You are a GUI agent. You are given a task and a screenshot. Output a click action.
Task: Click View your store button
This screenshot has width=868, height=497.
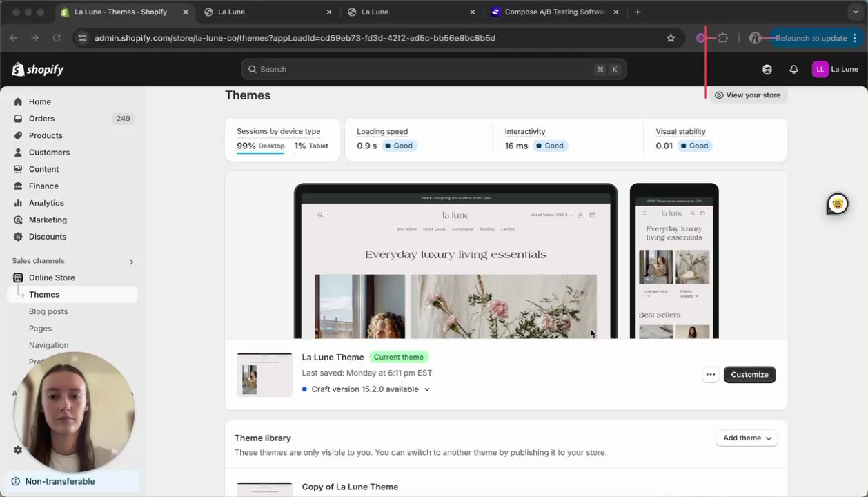tap(748, 95)
